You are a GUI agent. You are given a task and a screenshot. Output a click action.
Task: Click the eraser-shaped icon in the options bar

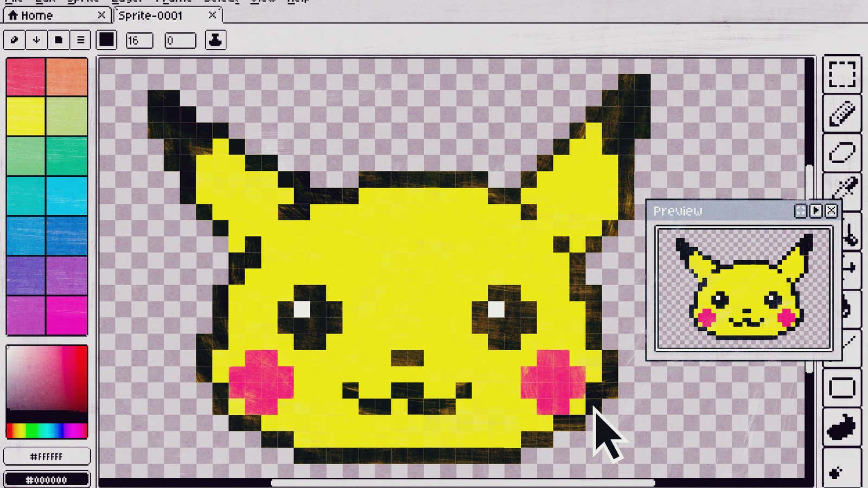coord(15,40)
